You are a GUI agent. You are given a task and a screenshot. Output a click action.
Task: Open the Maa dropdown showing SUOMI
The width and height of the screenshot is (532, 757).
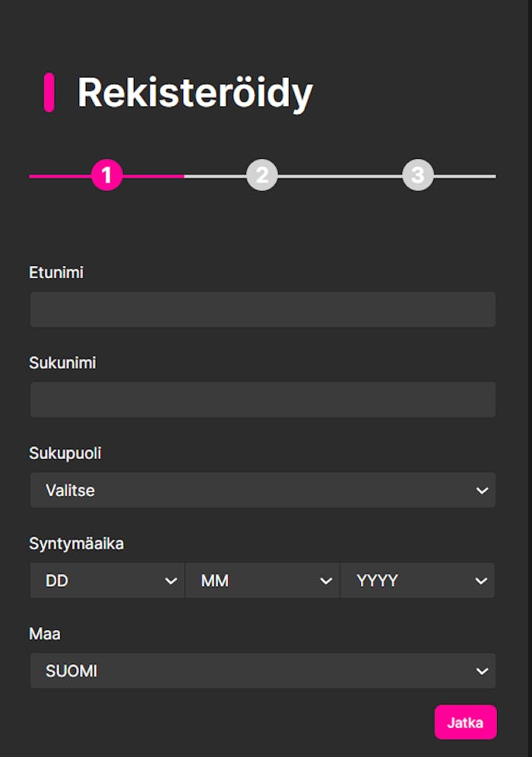[x=262, y=671]
